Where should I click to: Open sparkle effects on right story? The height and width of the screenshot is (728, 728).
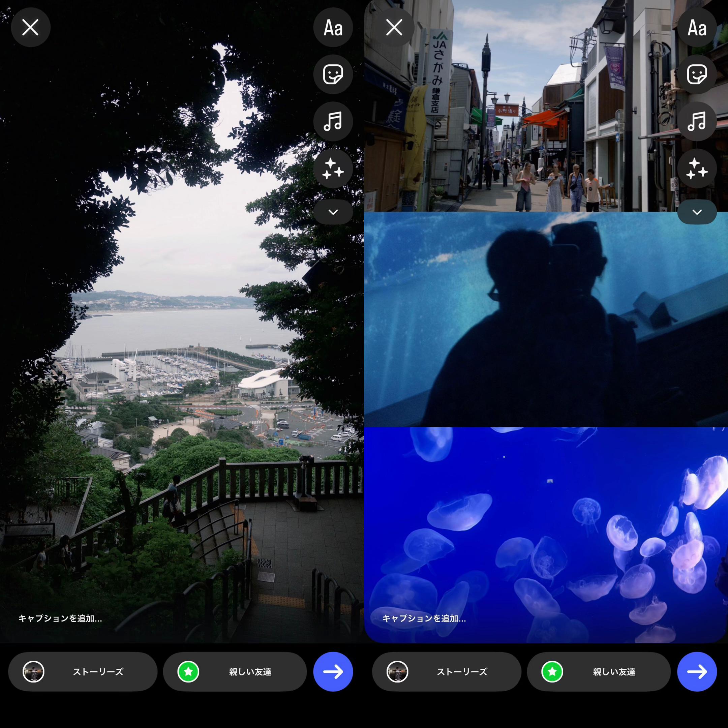697,169
